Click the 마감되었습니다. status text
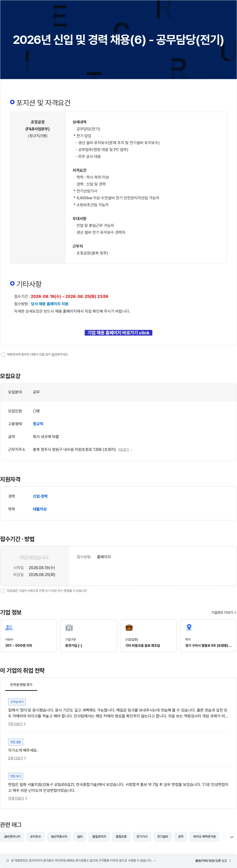The width and height of the screenshot is (237, 868). 34,558
